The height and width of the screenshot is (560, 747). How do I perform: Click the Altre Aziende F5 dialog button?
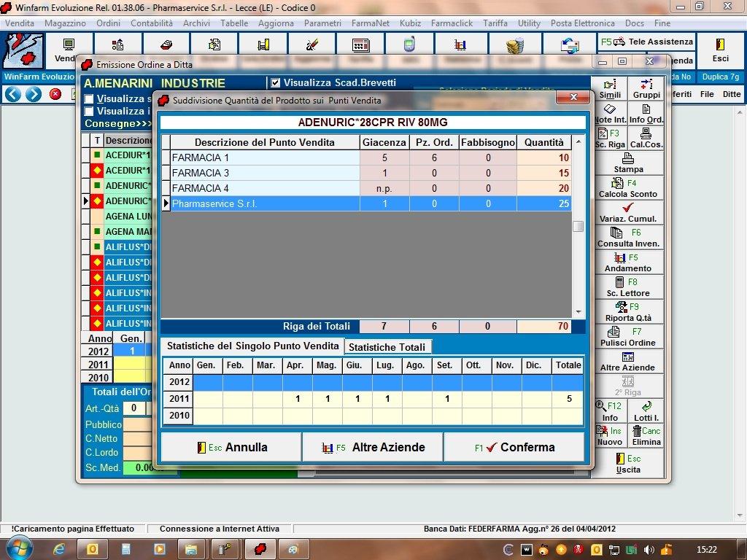click(373, 447)
